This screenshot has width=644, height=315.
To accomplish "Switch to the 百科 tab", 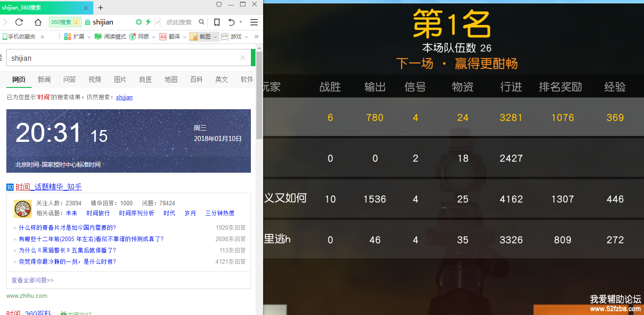I will pyautogui.click(x=197, y=79).
